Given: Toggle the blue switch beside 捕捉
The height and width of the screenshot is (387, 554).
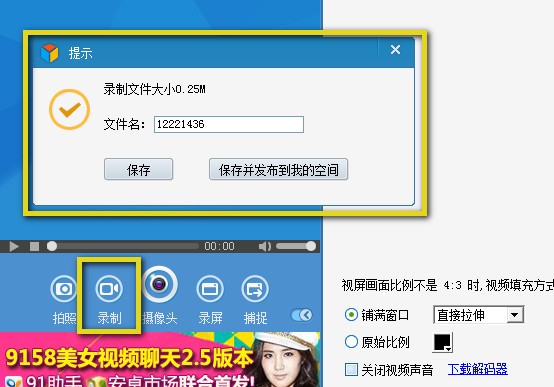Looking at the screenshot, I should 301,315.
